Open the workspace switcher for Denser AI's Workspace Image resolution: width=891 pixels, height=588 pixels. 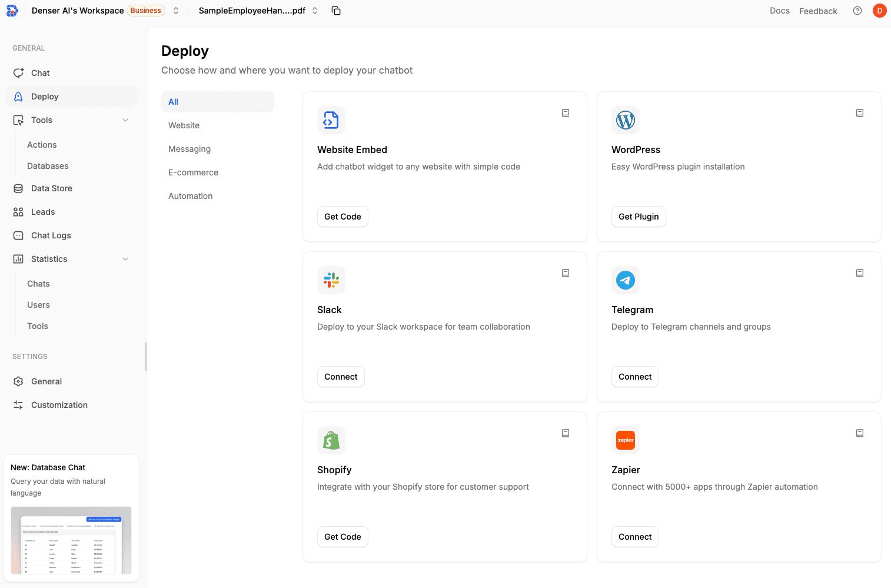click(175, 11)
